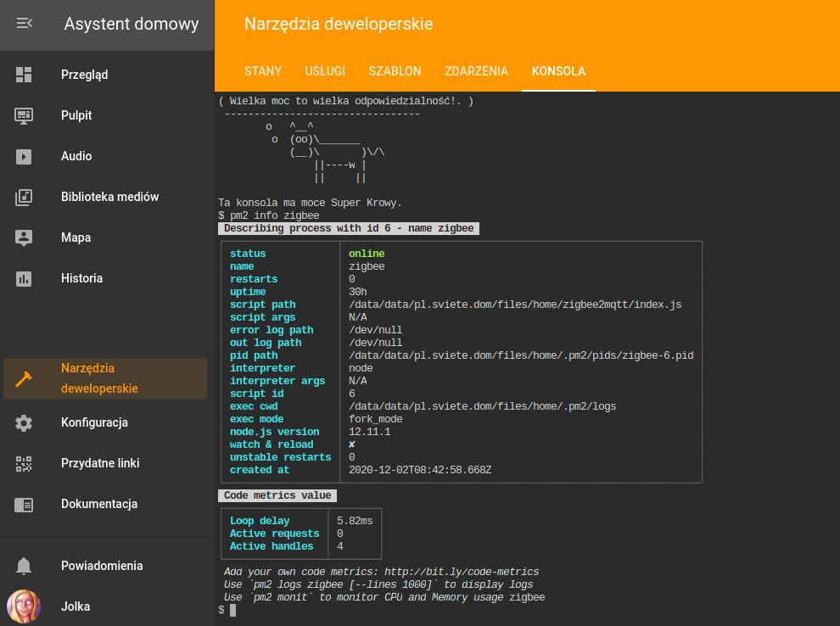Open Biblioteka mediów in the sidebar
The height and width of the screenshot is (626, 840).
pos(105,197)
